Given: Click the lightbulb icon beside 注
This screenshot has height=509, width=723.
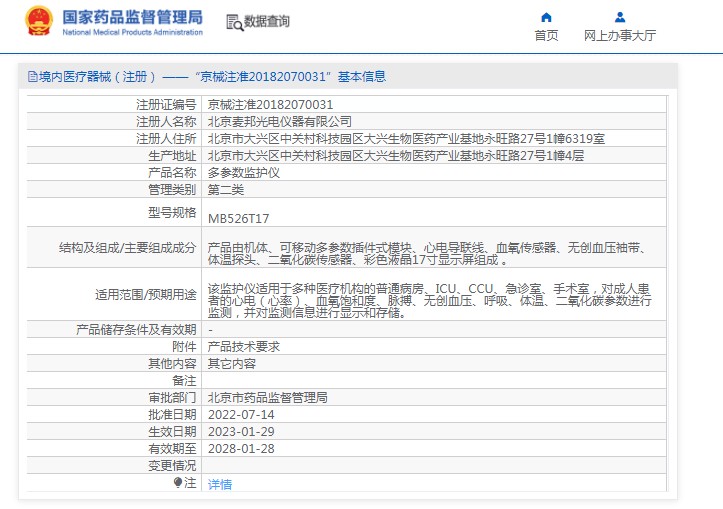Looking at the screenshot, I should coord(178,483).
